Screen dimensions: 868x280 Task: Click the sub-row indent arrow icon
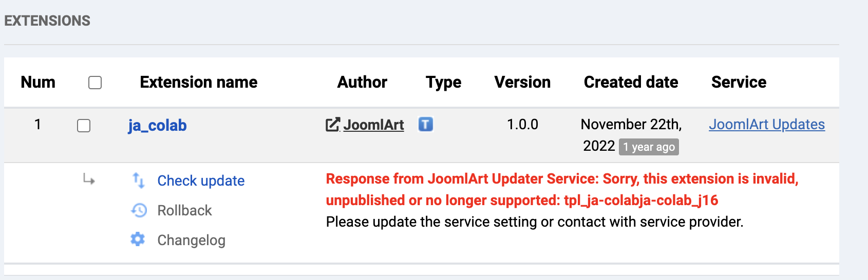click(89, 179)
